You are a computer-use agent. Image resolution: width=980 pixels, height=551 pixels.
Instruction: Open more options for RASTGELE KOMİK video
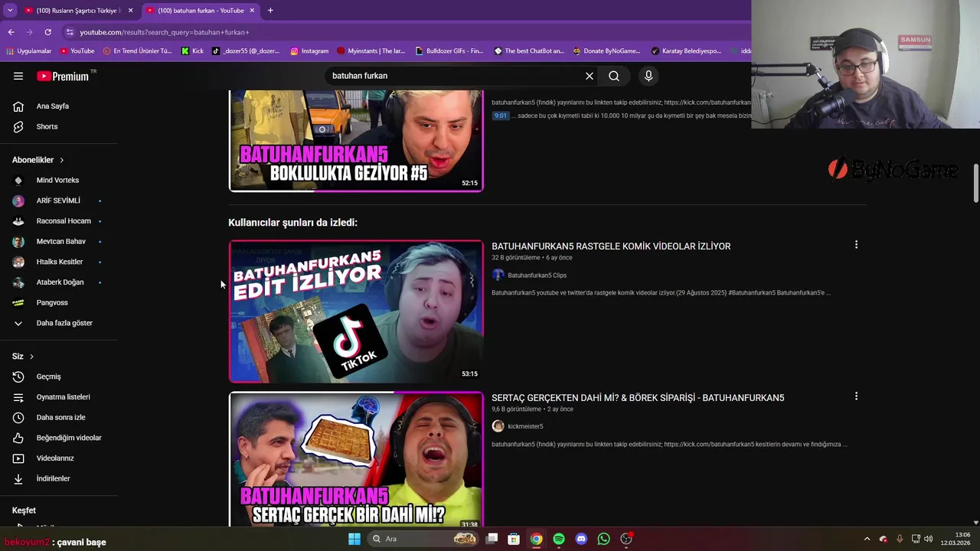[x=856, y=245]
